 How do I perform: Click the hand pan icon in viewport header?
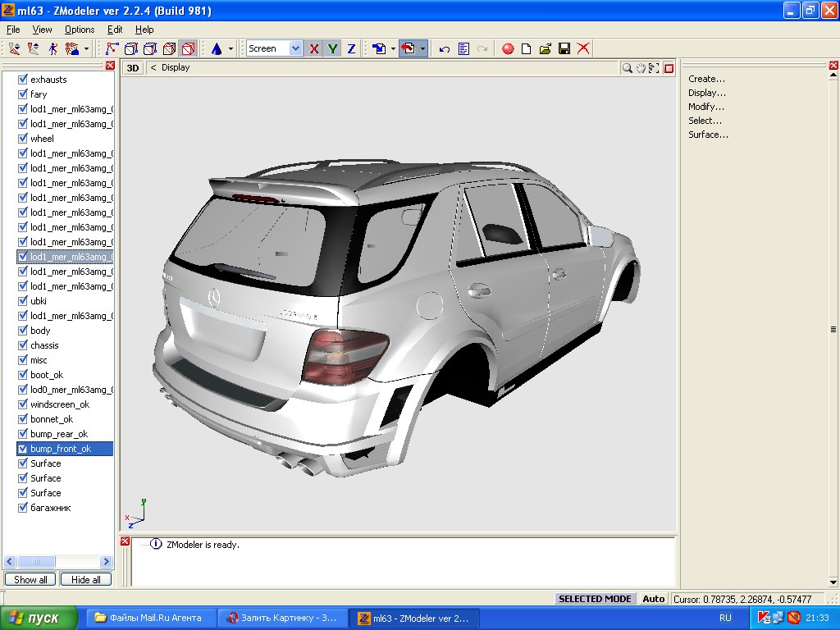click(x=641, y=68)
